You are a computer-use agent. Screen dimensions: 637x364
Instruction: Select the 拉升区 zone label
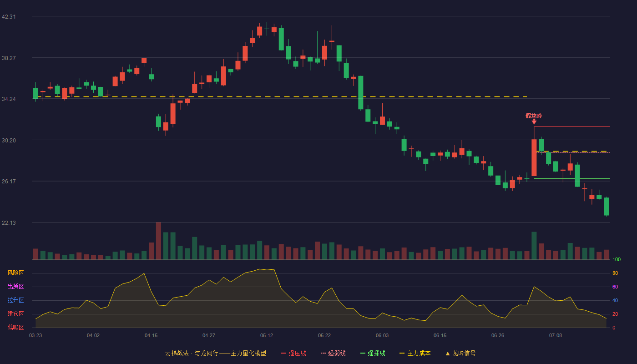(x=15, y=300)
